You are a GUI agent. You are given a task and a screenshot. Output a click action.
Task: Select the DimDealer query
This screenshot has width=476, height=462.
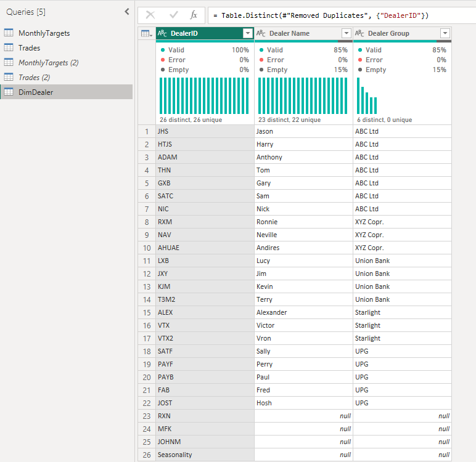[66, 92]
